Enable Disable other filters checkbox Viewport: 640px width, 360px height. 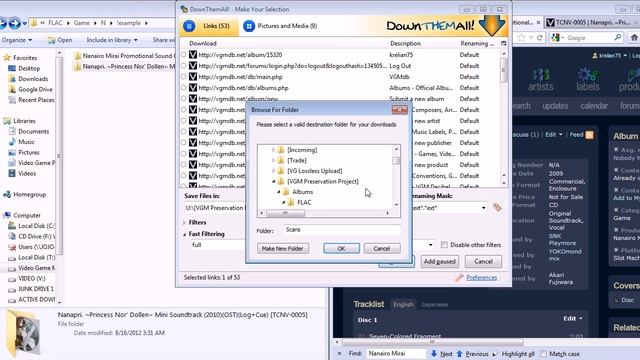click(x=444, y=245)
